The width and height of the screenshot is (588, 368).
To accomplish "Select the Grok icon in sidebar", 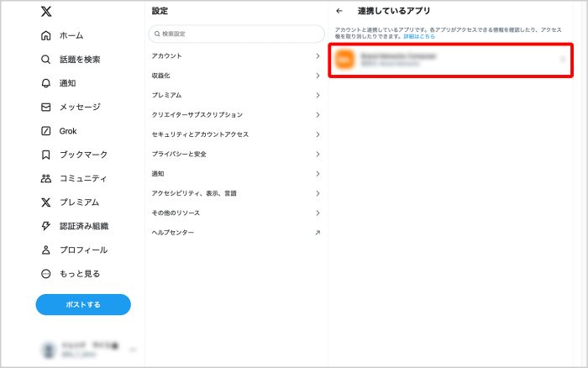I will click(46, 131).
